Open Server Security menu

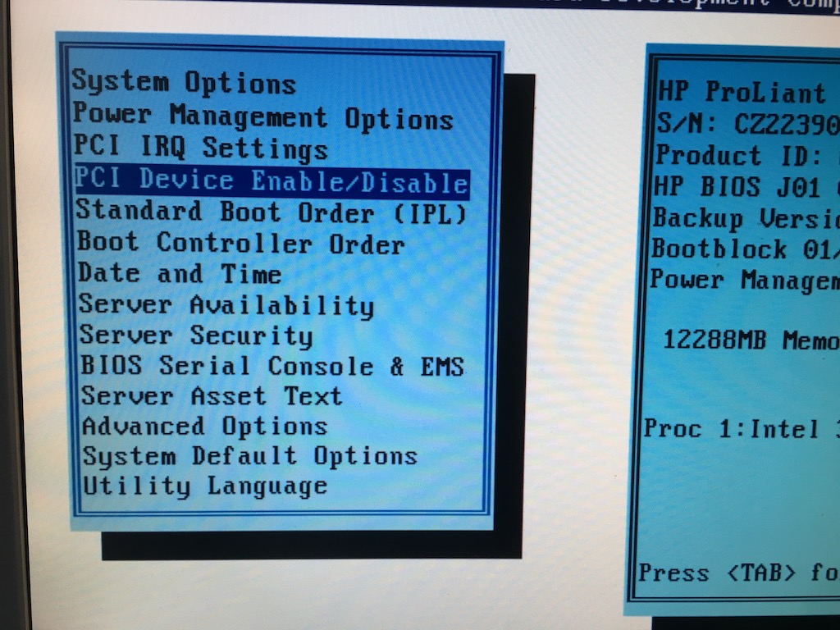[196, 336]
